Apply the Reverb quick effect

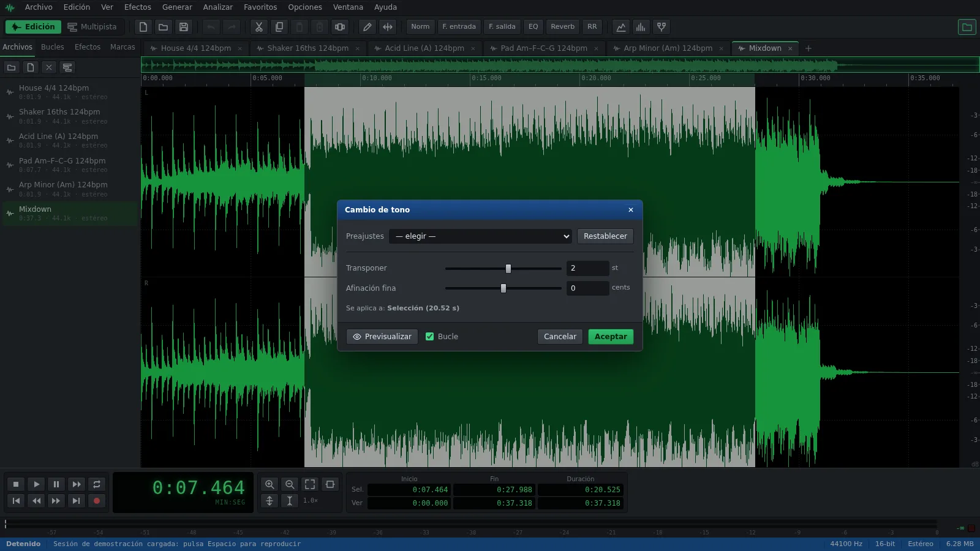pyautogui.click(x=562, y=27)
